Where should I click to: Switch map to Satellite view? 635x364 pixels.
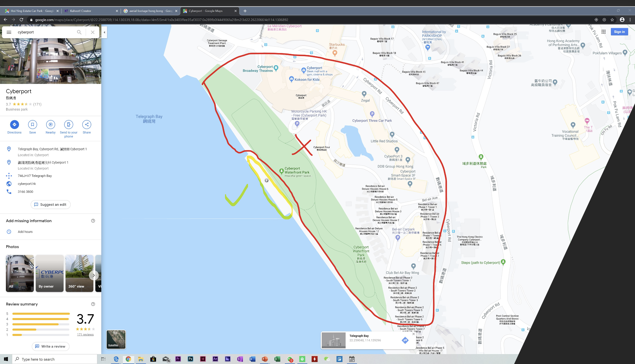coord(116,339)
